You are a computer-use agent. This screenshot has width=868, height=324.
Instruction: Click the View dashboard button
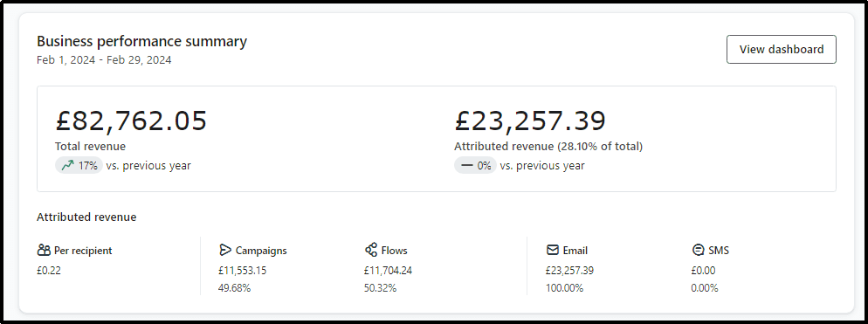[x=781, y=49]
